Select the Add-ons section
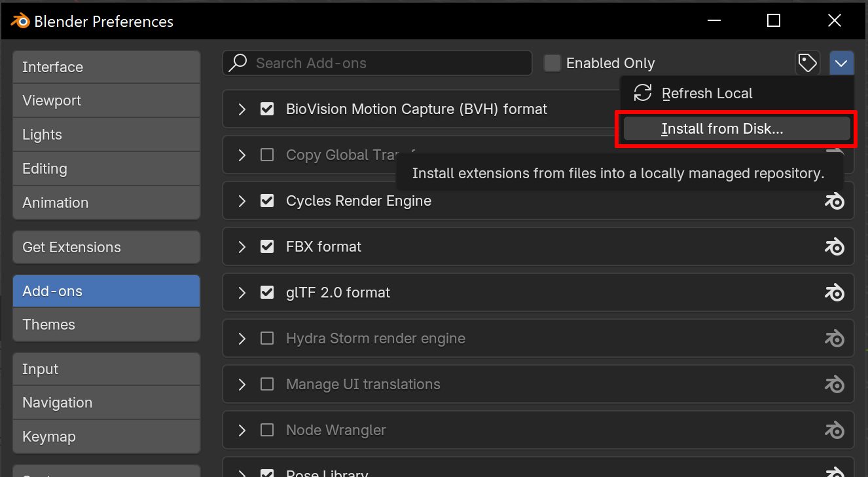Screen dimensions: 868x477 tap(106, 291)
